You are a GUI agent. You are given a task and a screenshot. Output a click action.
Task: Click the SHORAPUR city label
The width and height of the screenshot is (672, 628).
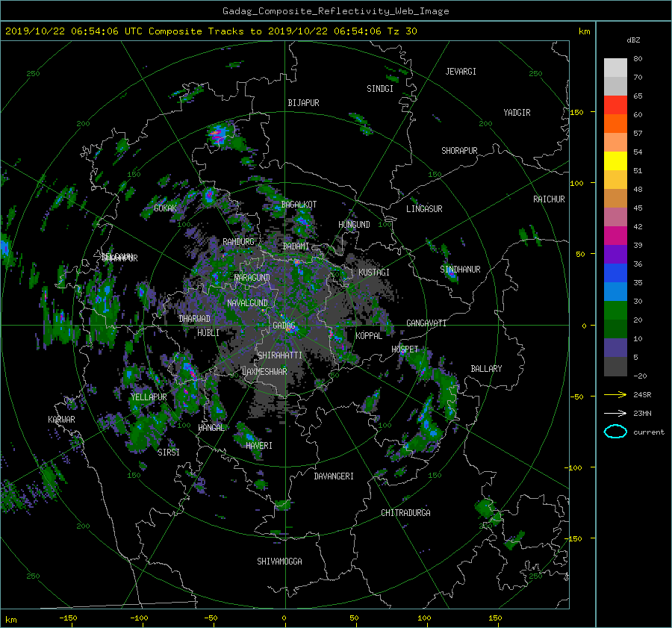click(x=459, y=151)
